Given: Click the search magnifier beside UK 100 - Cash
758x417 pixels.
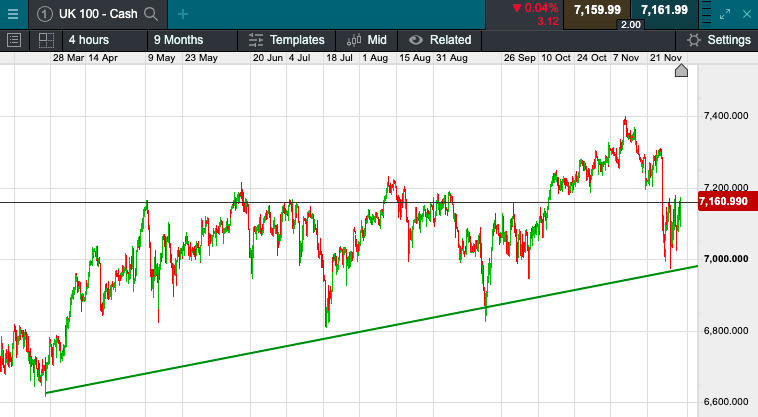Looking at the screenshot, I should pyautogui.click(x=151, y=13).
